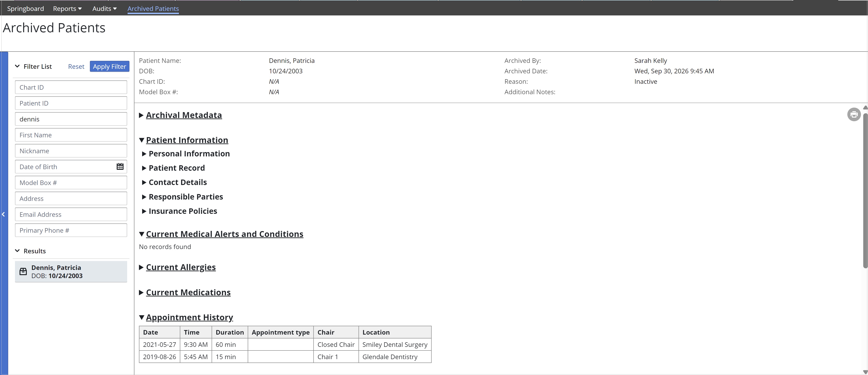868x375 pixels.
Task: Select the Dennis, Patricia result entry
Action: tap(71, 271)
